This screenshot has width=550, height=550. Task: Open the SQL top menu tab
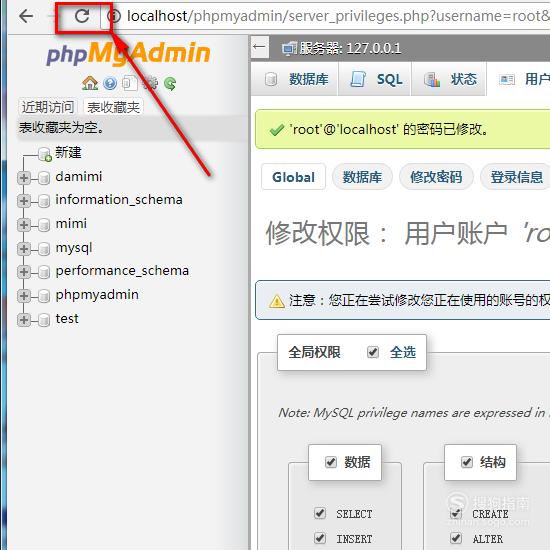pos(375,79)
